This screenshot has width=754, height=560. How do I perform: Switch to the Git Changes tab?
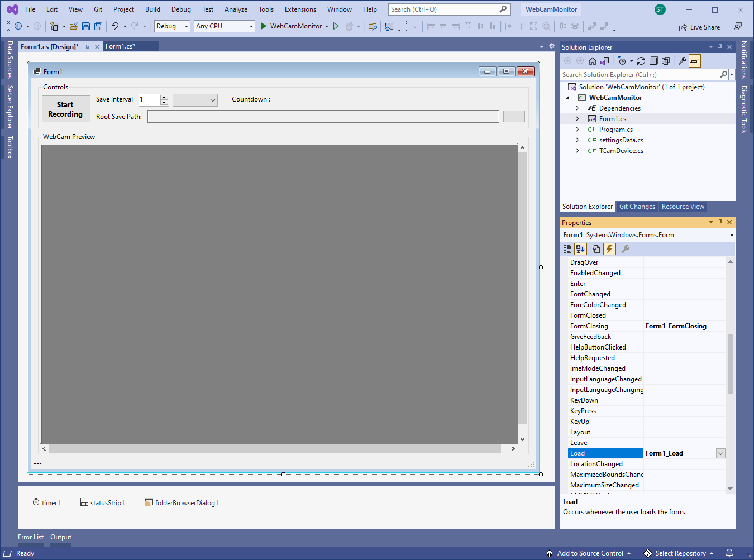637,207
